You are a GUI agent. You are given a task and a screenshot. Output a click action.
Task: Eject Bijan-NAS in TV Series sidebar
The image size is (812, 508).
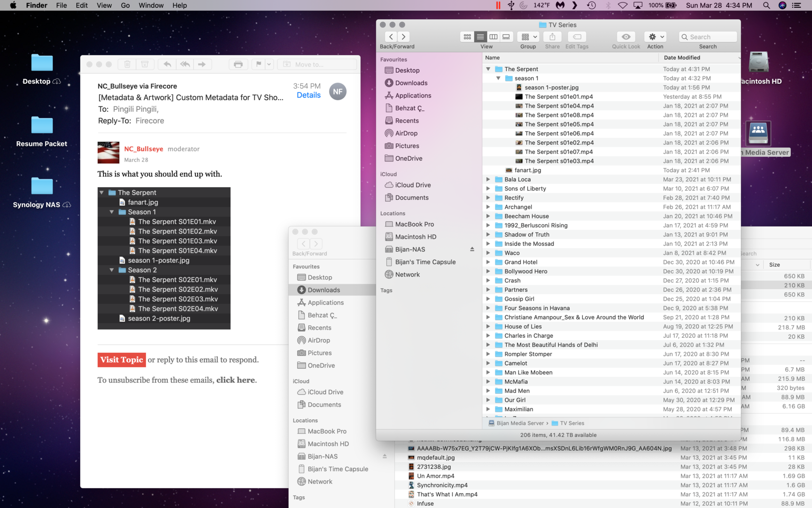tap(472, 249)
